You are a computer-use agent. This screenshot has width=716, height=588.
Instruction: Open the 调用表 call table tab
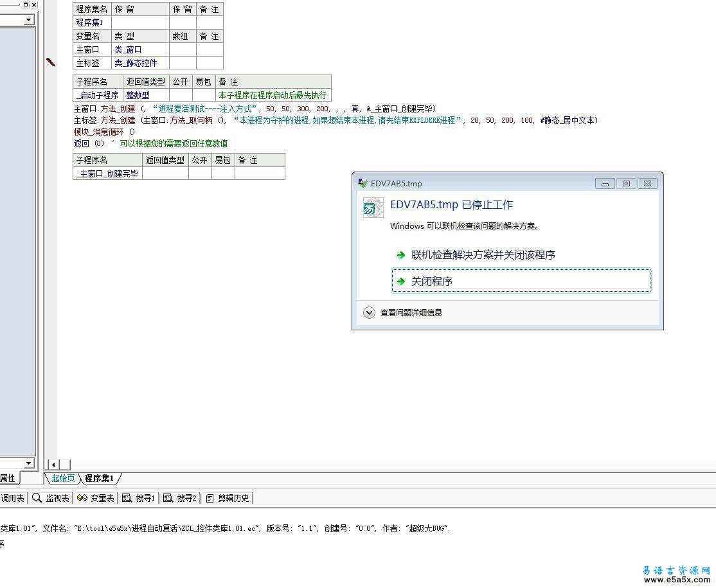click(12, 498)
